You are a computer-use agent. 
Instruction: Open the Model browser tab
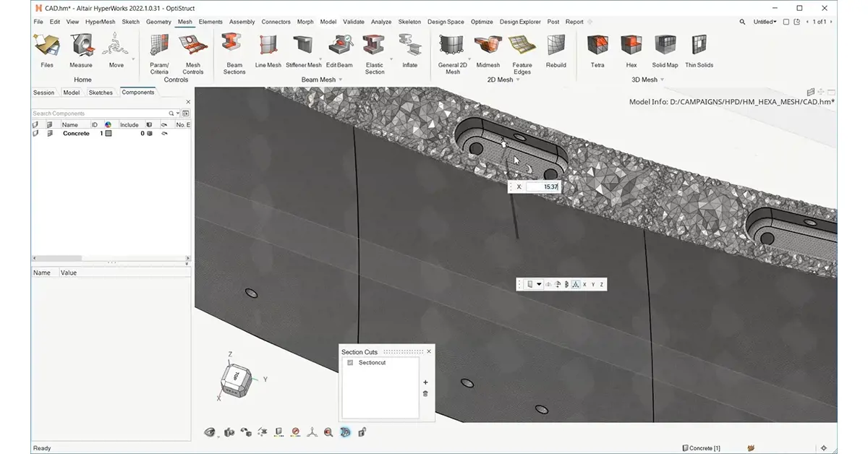(71, 93)
